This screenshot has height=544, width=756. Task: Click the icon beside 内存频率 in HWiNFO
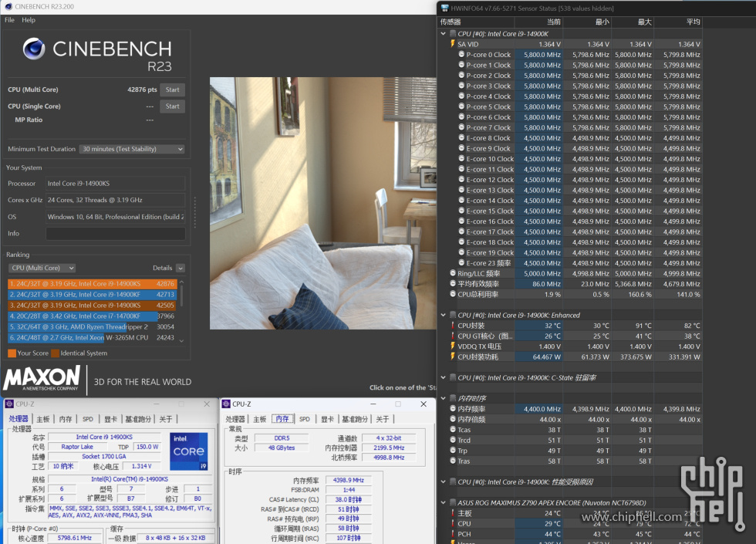pyautogui.click(x=453, y=408)
